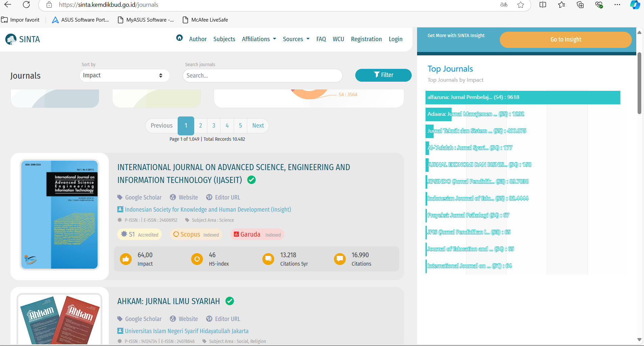Click the SINTA home icon in navbar

click(x=179, y=38)
